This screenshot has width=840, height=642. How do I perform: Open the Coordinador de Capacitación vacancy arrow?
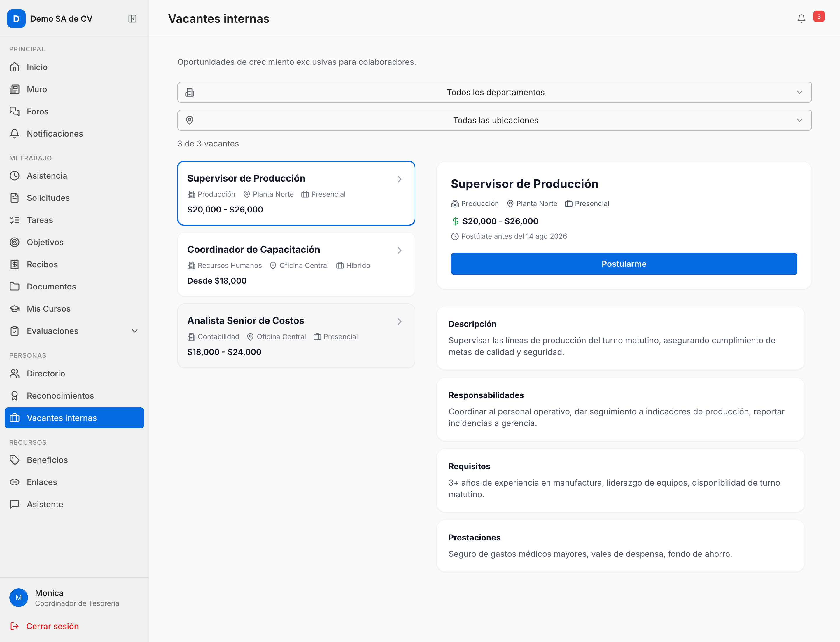pyautogui.click(x=399, y=250)
